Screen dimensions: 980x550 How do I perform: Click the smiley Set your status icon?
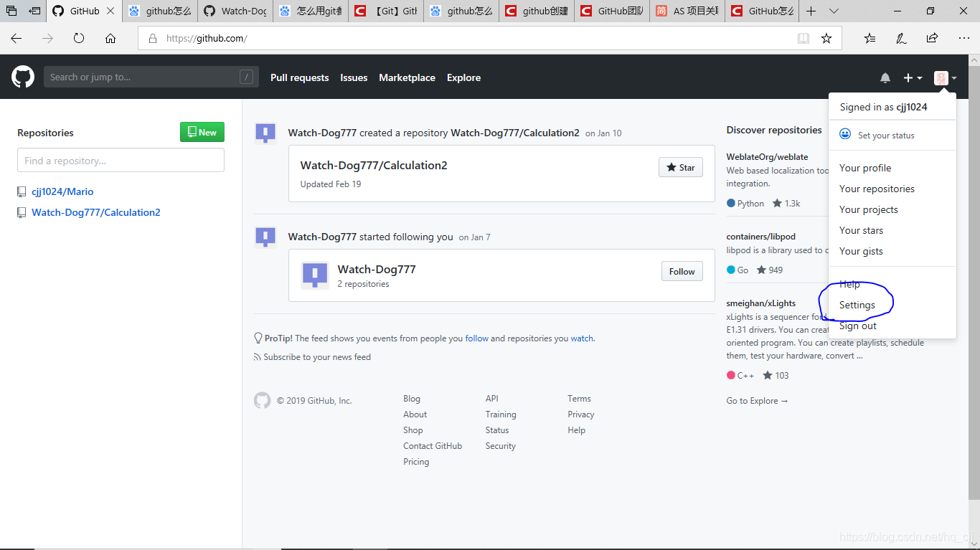point(845,135)
